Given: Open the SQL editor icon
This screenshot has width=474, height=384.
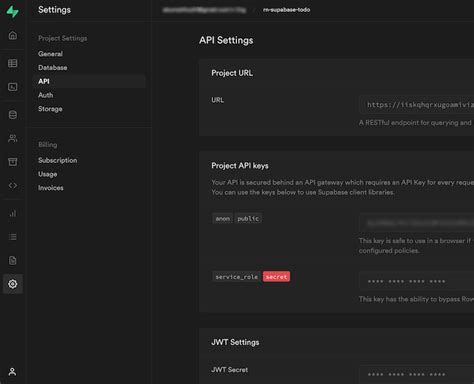Looking at the screenshot, I should point(13,87).
